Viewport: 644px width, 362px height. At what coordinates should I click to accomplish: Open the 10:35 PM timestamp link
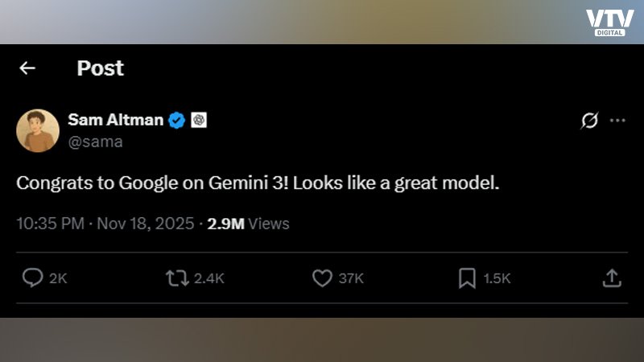point(50,224)
